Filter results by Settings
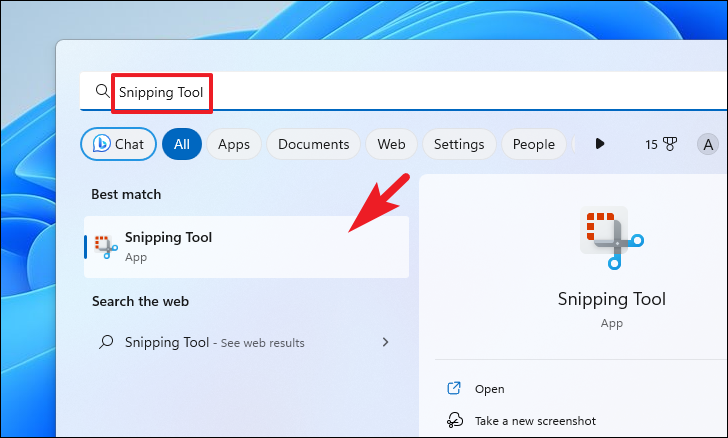The image size is (728, 438). click(459, 144)
